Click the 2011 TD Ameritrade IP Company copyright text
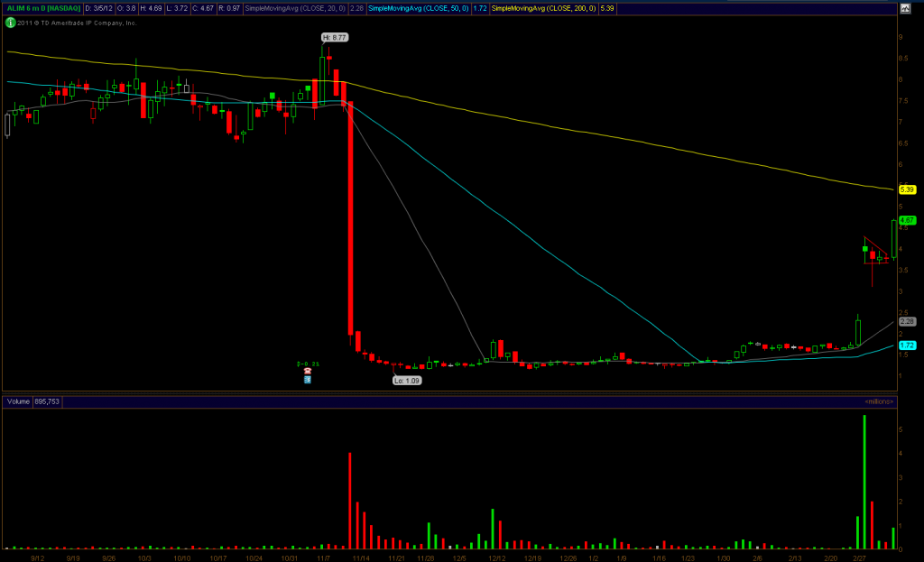 tap(77, 23)
